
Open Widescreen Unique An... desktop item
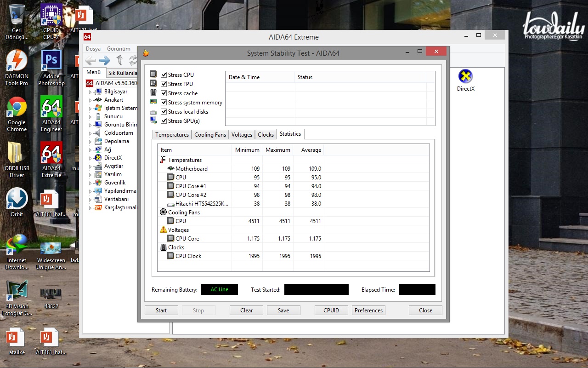(51, 255)
